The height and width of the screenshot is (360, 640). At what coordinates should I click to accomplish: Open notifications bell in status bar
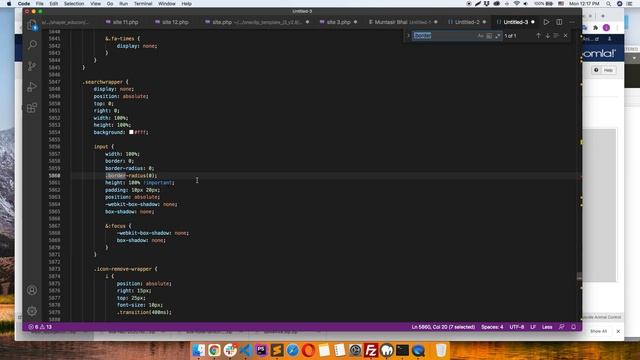pos(573,327)
